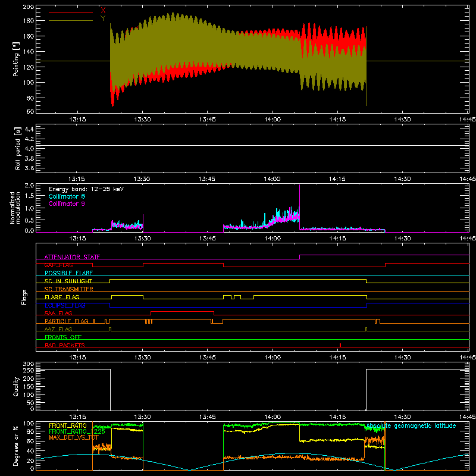This screenshot has width=476, height=476.
Task: Click the 2.0 value on modulation axis
Action: [x=29, y=185]
